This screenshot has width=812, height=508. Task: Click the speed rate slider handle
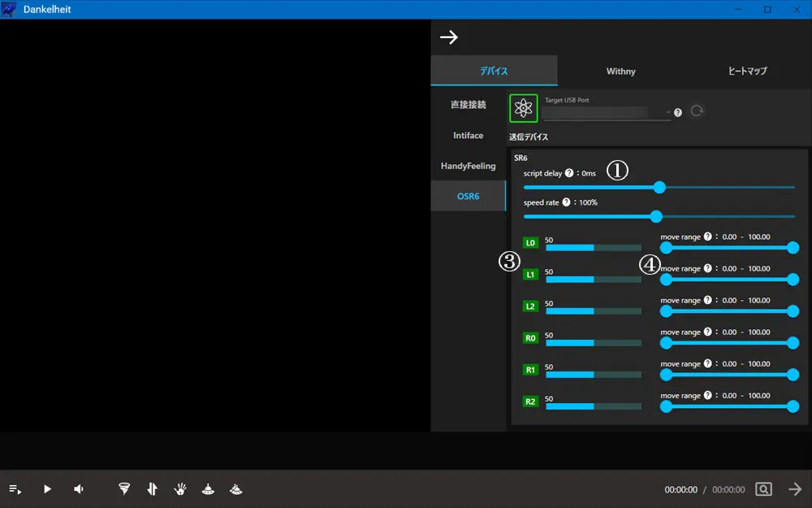tap(656, 216)
